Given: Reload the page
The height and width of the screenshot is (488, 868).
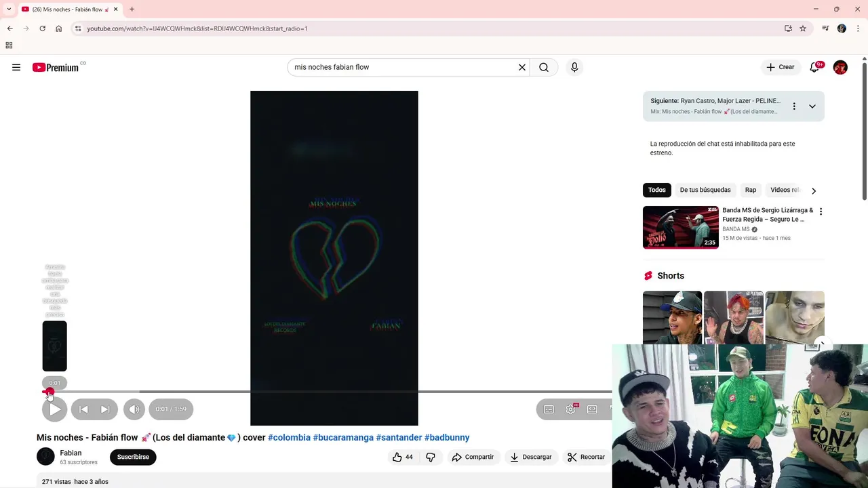Looking at the screenshot, I should pyautogui.click(x=42, y=28).
